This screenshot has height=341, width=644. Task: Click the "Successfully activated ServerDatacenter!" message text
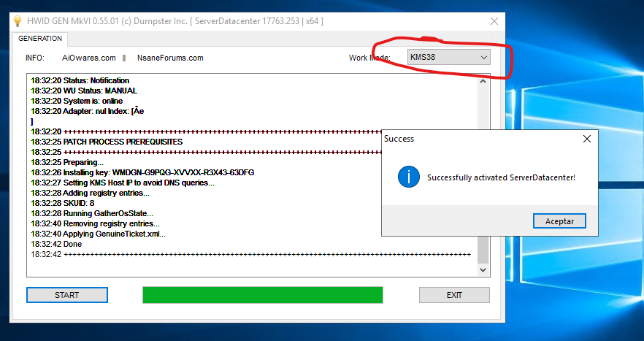click(501, 177)
